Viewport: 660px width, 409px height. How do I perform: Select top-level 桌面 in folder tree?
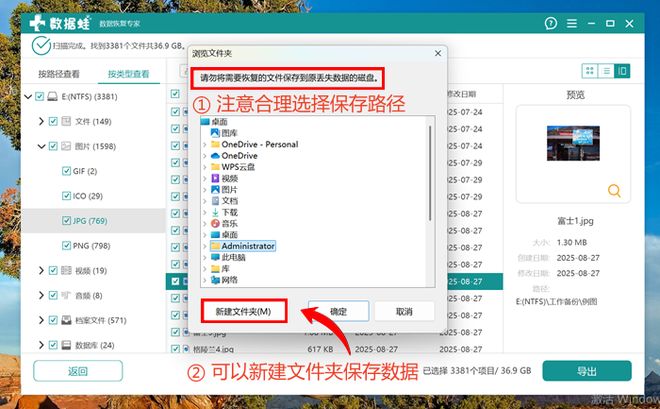[x=214, y=122]
